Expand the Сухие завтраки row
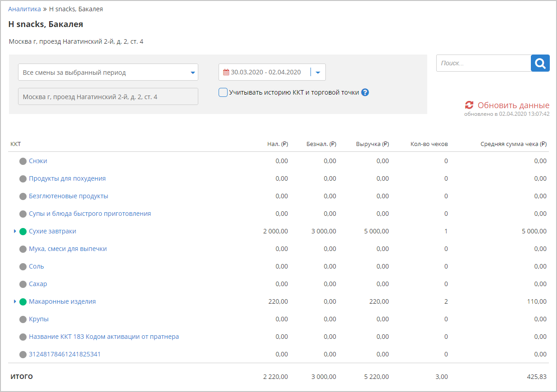Screen dimensions: 557x392 click(15, 232)
